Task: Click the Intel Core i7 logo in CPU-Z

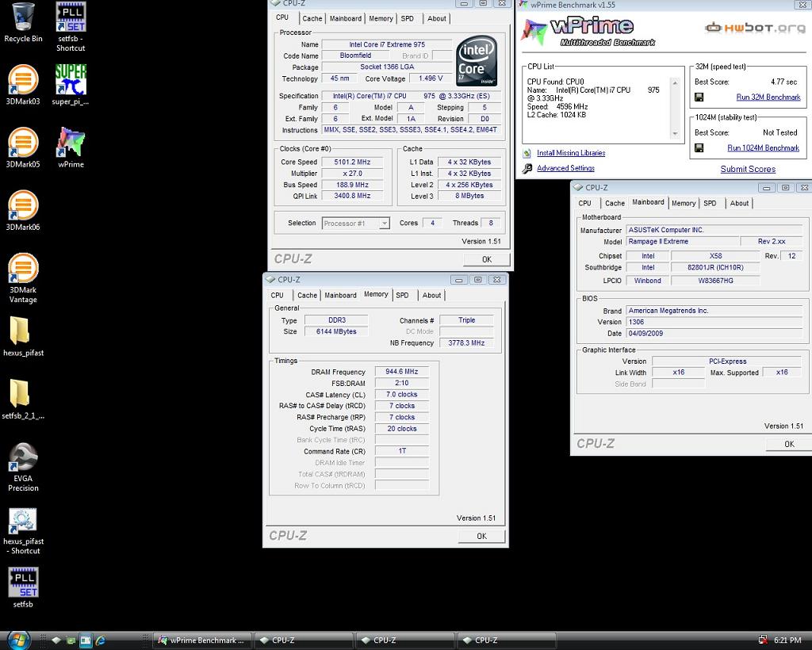Action: pyautogui.click(x=477, y=60)
